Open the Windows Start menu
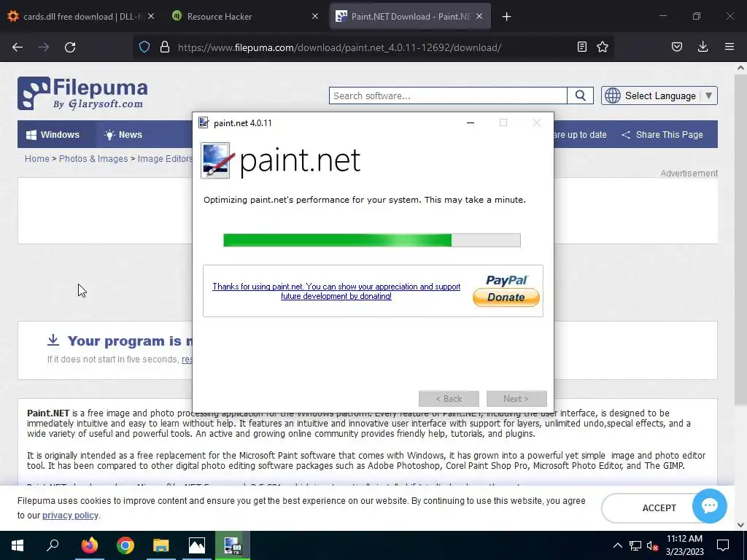 coord(18,545)
